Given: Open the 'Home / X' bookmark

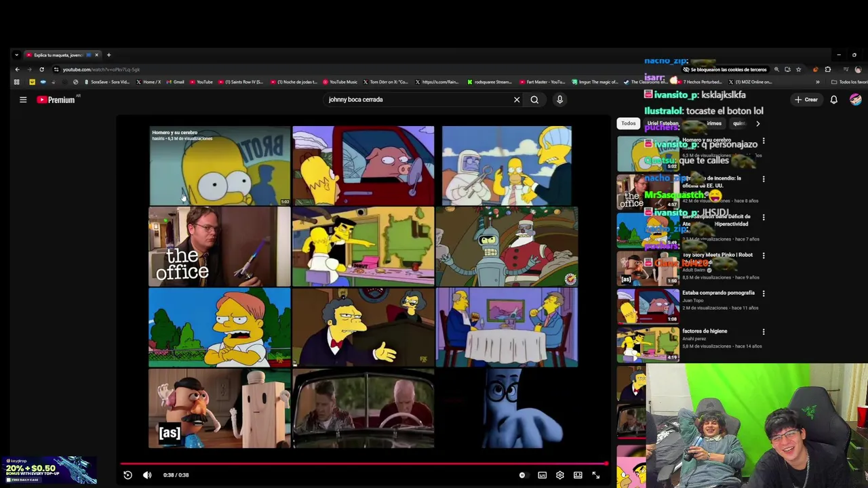Looking at the screenshot, I should tap(149, 82).
